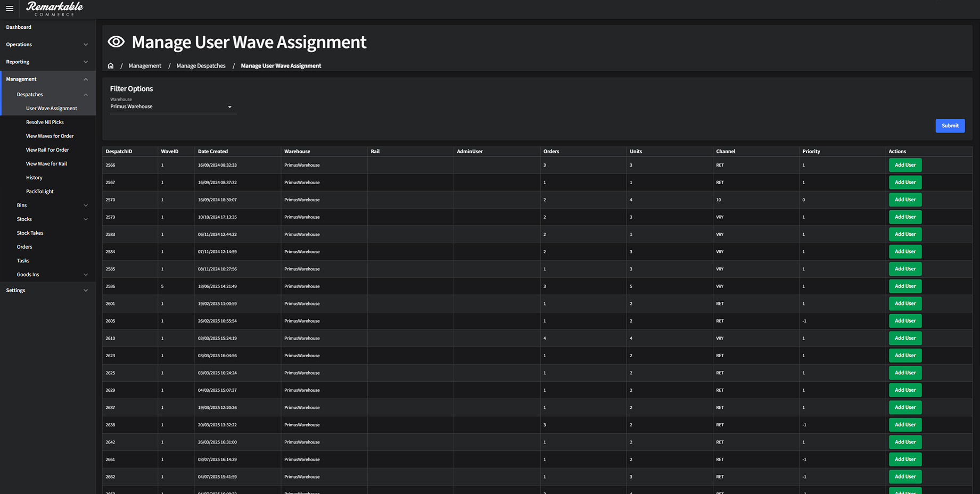The height and width of the screenshot is (494, 980).
Task: Click Add User for despatch 2638
Action: coord(905,425)
